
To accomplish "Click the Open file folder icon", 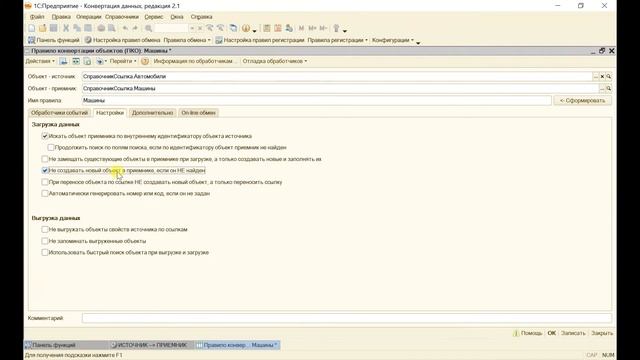I will click(x=42, y=28).
